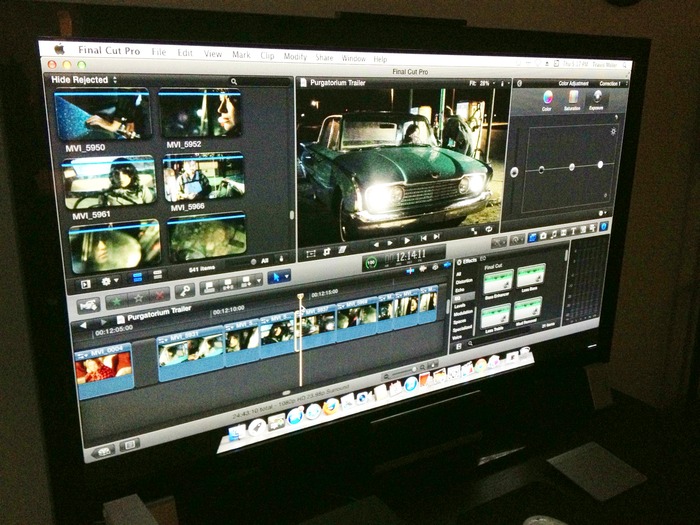Image resolution: width=700 pixels, height=525 pixels.
Task: Open the Hide Rejected filter dropdown
Action: [84, 80]
